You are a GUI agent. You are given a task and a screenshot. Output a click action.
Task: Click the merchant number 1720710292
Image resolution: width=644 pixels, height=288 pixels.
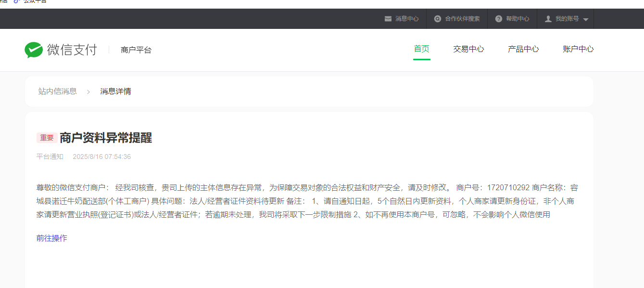(x=508, y=187)
